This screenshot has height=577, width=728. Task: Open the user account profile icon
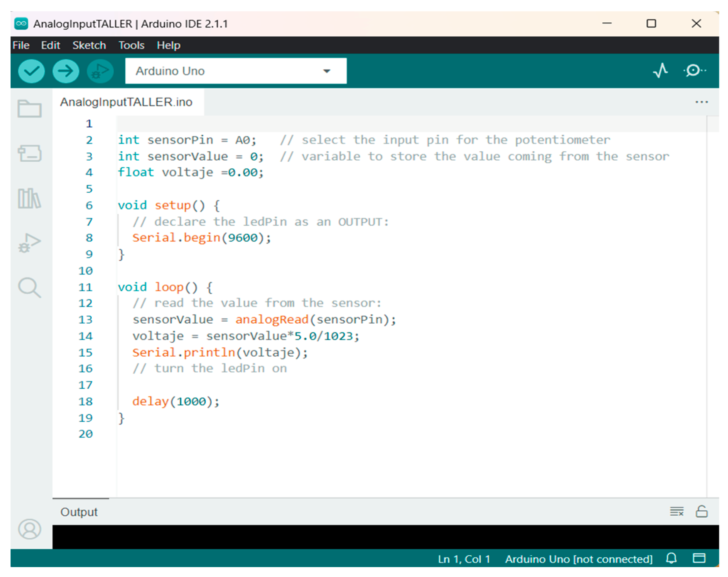tap(29, 529)
